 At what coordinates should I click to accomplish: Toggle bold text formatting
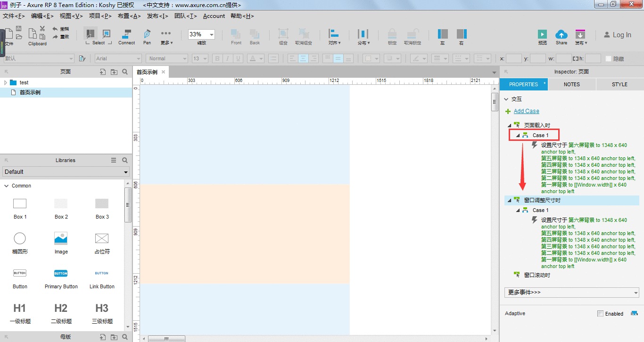(217, 58)
